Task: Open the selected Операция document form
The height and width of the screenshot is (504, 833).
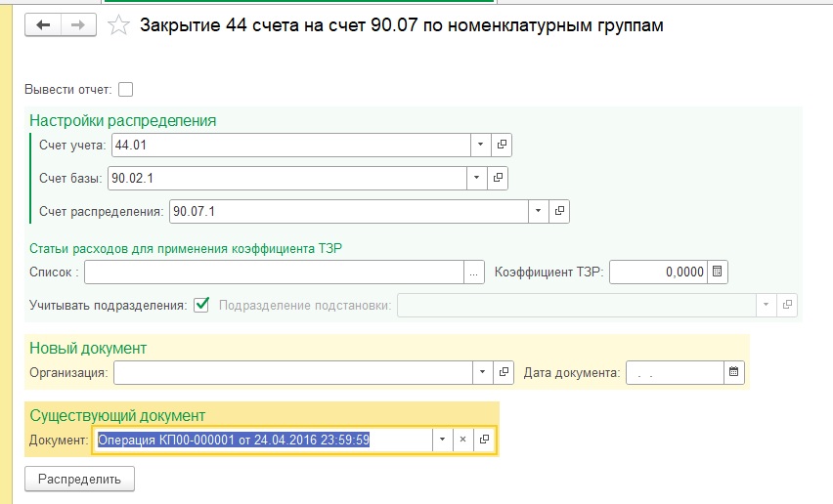Action: pos(484,440)
